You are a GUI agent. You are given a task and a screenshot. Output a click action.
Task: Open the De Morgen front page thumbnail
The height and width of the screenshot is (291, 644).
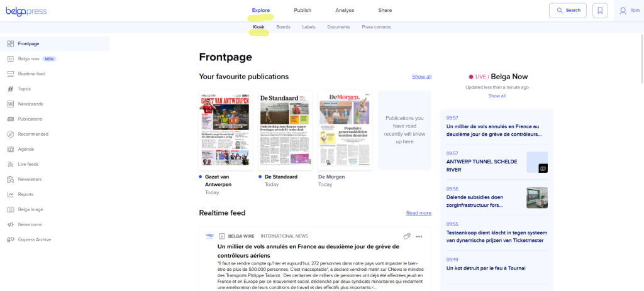coord(345,130)
